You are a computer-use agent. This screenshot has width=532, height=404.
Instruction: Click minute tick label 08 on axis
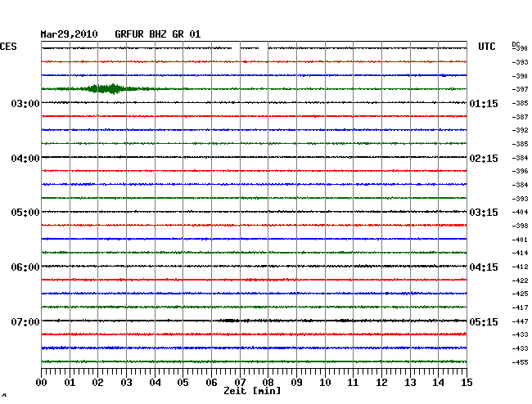coord(268,383)
